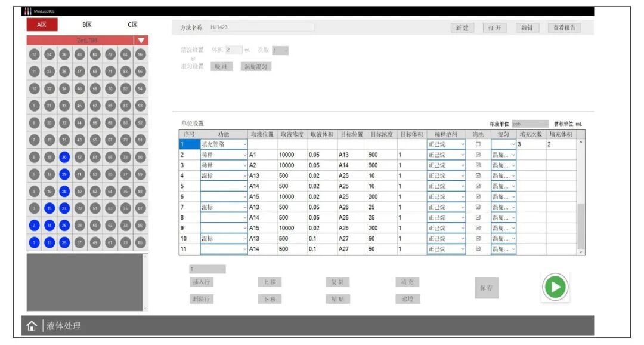Uncheck the 清洗 checkbox in row 7
644x345 pixels.
478,207
